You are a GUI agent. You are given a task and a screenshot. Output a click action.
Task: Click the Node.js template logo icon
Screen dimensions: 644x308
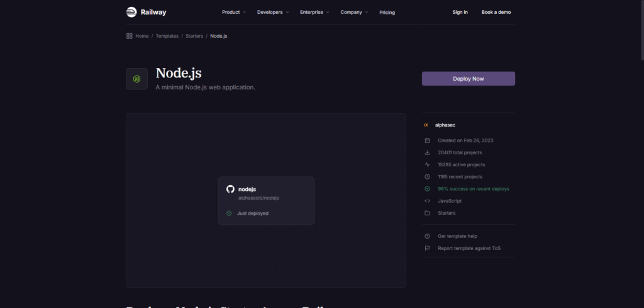pos(136,79)
